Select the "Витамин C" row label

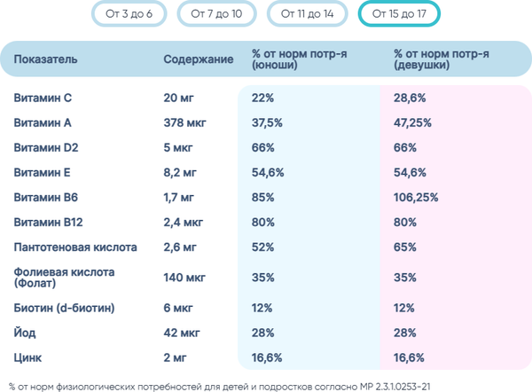[x=41, y=98]
